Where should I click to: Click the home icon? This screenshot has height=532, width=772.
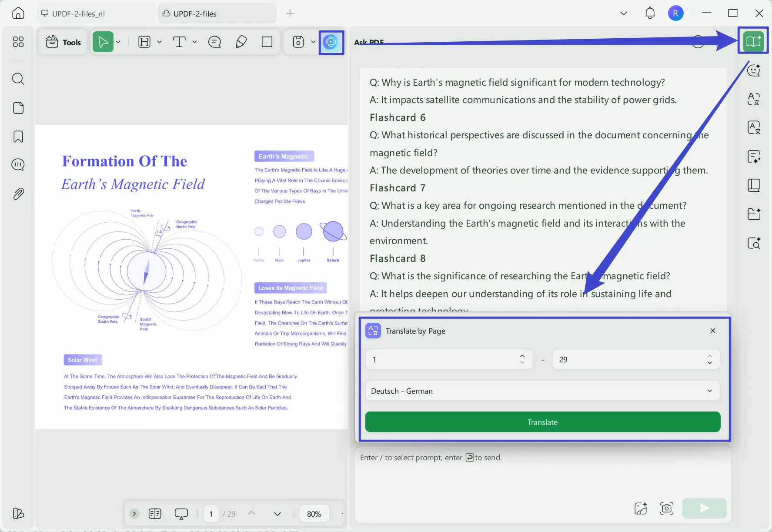pyautogui.click(x=18, y=13)
